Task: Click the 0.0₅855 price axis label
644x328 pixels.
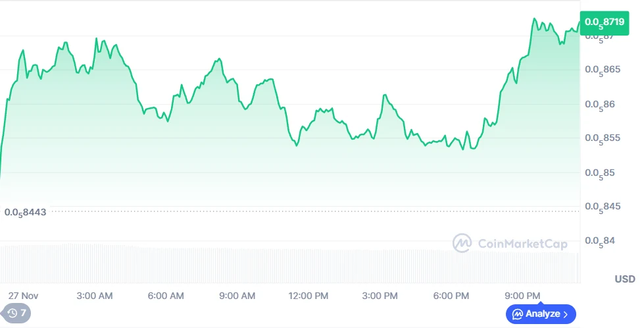Action: click(x=603, y=138)
